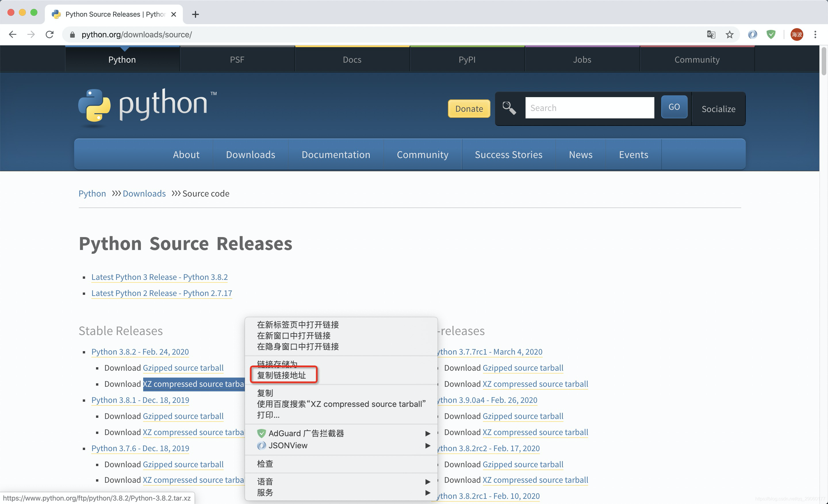Select the PSF top navigation tab
The width and height of the screenshot is (828, 504).
tap(237, 59)
